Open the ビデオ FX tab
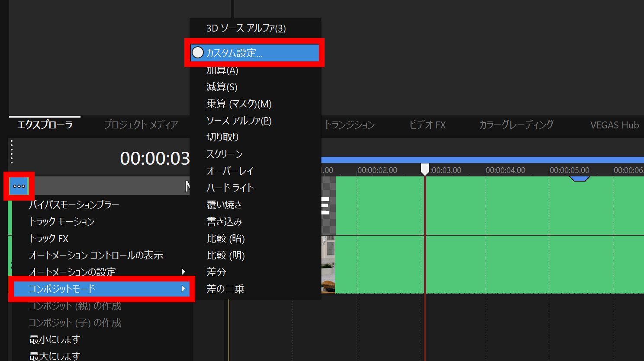Screen dimensions: 644x361 [427, 125]
